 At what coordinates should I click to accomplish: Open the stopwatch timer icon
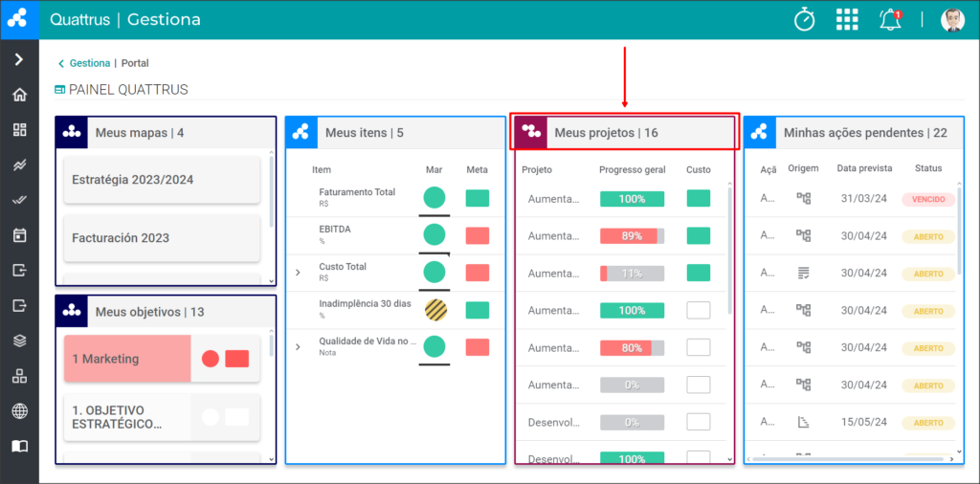[804, 19]
